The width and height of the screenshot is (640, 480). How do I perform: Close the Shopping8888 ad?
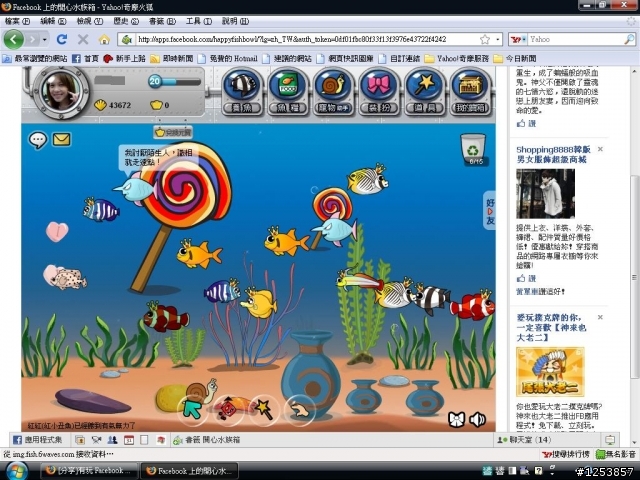[x=600, y=149]
